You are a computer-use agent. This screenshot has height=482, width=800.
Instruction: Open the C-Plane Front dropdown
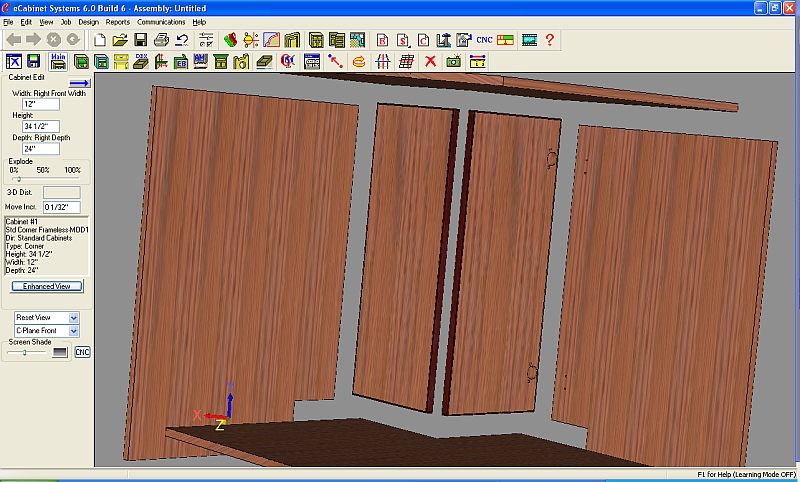pyautogui.click(x=73, y=330)
